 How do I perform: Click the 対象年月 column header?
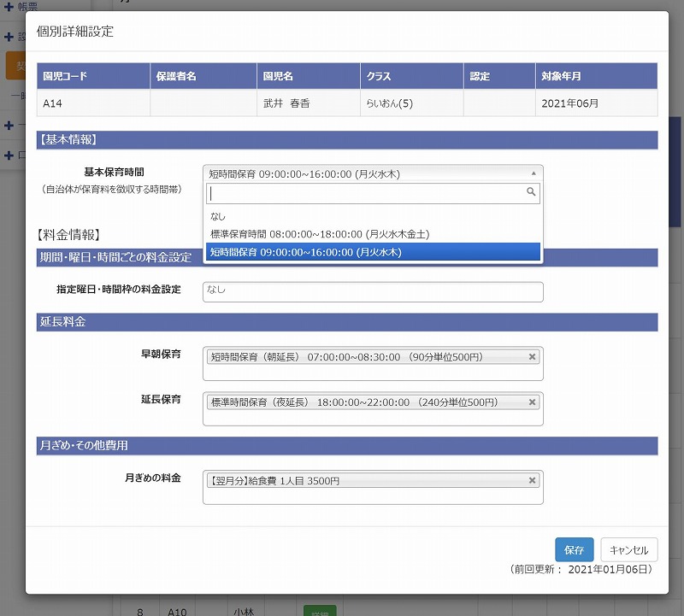(x=596, y=76)
